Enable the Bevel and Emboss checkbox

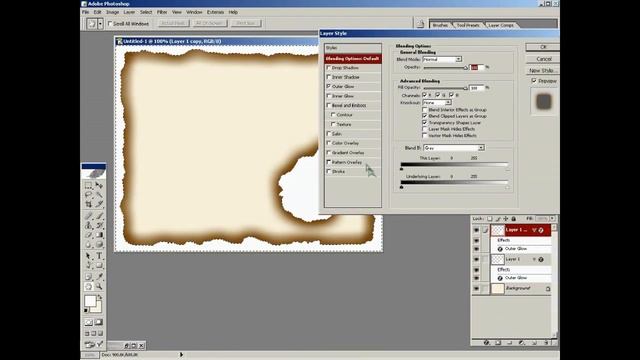pyautogui.click(x=329, y=105)
